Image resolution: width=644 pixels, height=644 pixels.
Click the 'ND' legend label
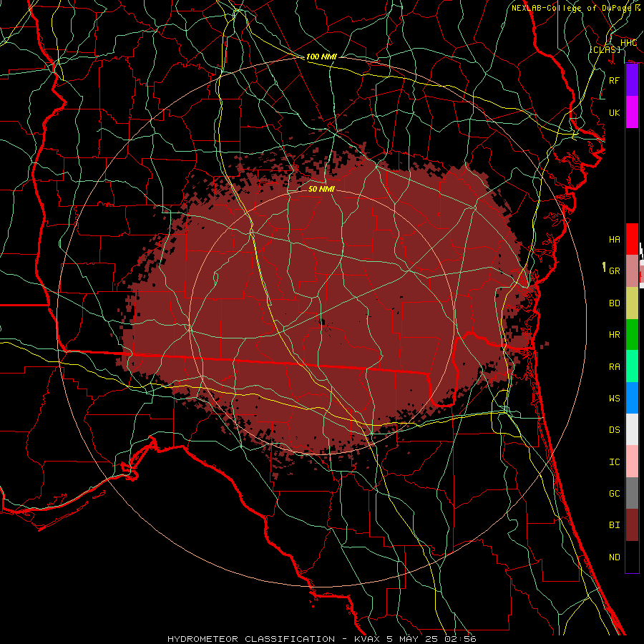tap(614, 557)
